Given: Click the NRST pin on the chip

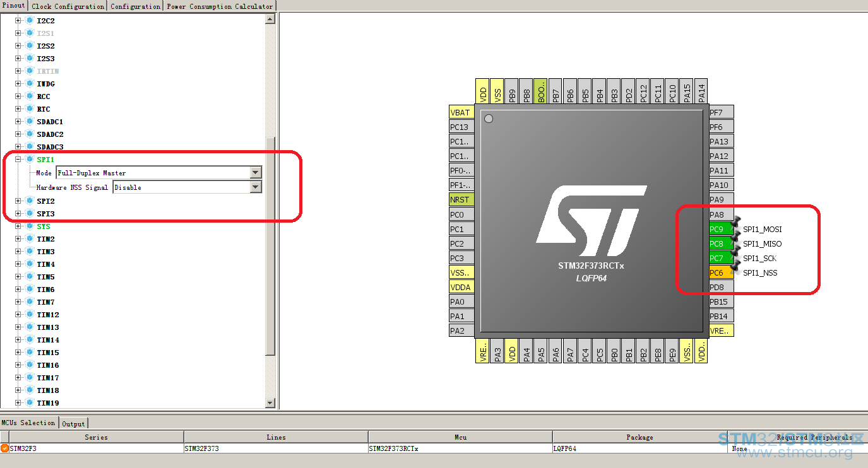Looking at the screenshot, I should pos(461,199).
